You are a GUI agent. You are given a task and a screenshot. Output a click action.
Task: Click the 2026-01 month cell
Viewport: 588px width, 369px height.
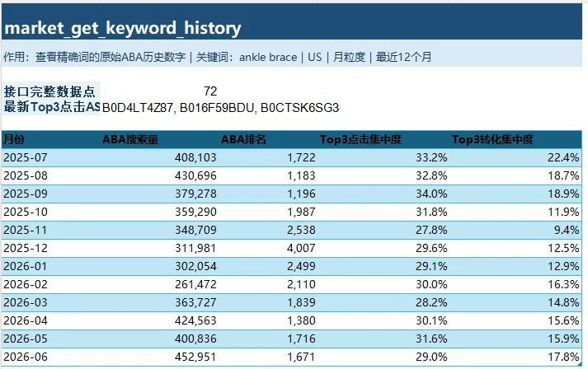[x=51, y=266]
